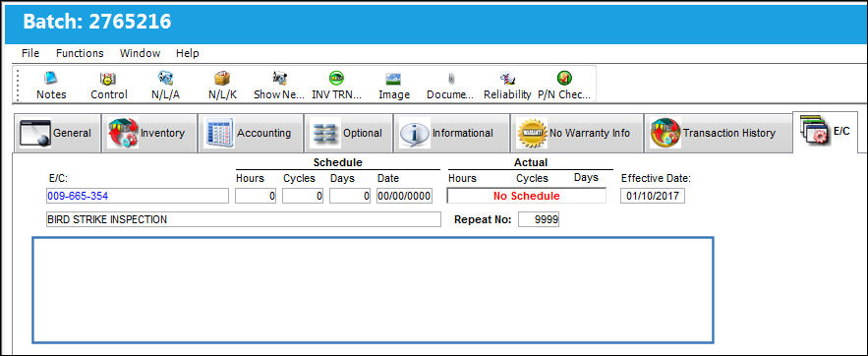The width and height of the screenshot is (868, 356).
Task: Click the Schedule Cycles field
Action: coord(303,196)
